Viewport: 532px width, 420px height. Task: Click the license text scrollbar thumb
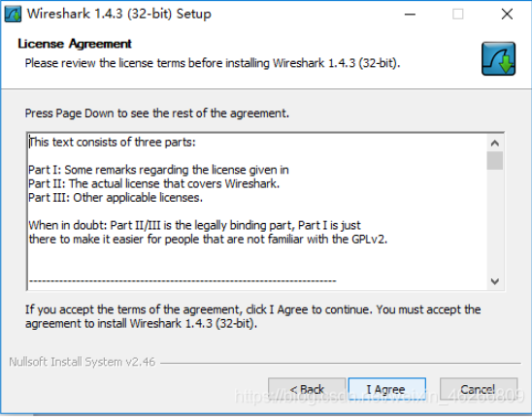point(495,160)
